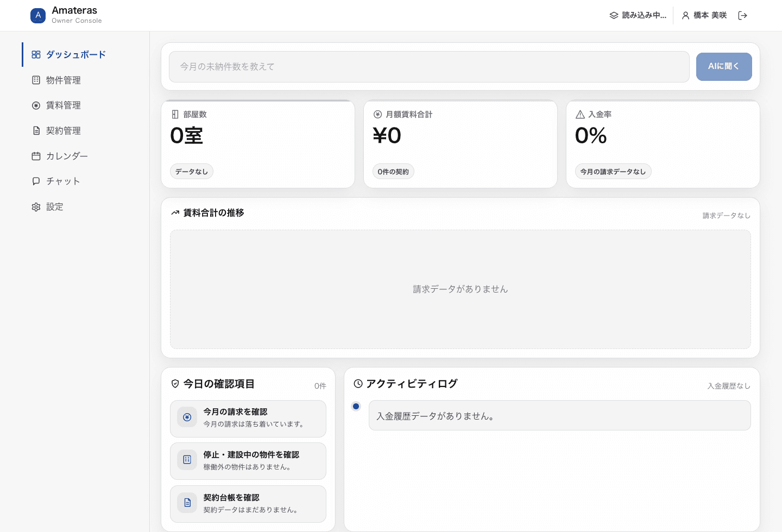Click the データなし badge

192,172
